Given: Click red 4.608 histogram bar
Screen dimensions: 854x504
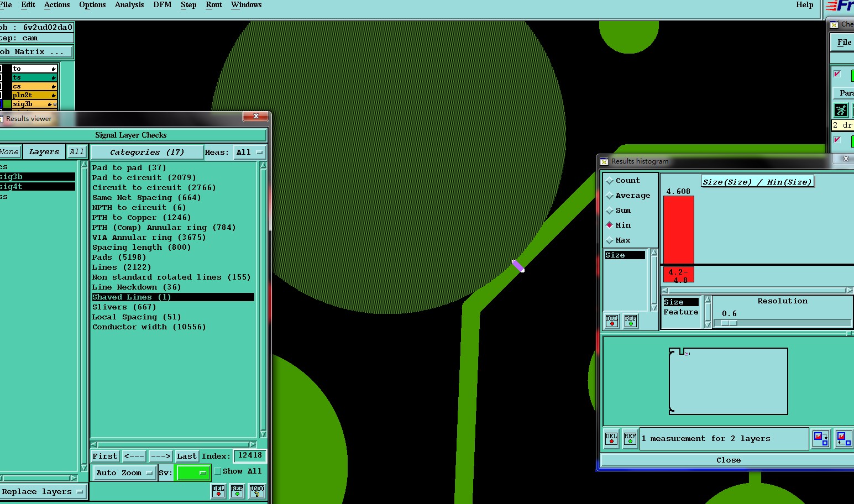Looking at the screenshot, I should tap(678, 230).
